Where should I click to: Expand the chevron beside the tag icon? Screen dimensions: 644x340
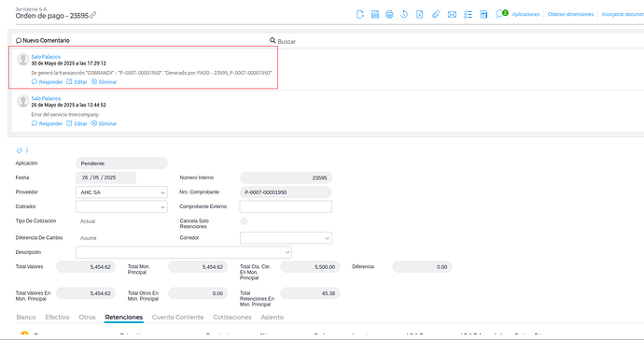coord(27,150)
